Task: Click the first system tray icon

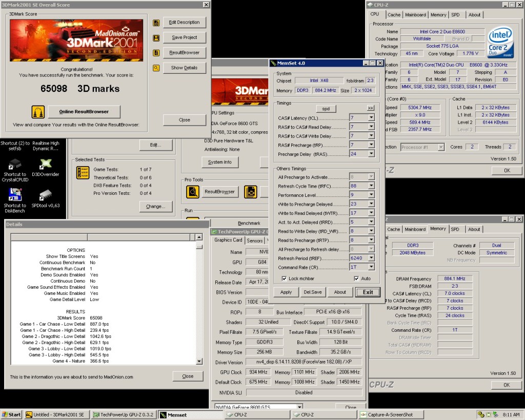Action: click(480, 414)
